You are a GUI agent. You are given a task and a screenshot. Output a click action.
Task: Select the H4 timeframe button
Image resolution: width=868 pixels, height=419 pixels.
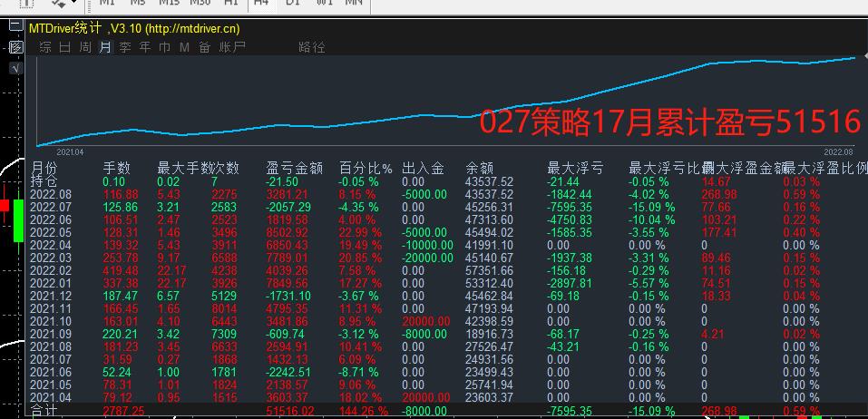click(260, 3)
